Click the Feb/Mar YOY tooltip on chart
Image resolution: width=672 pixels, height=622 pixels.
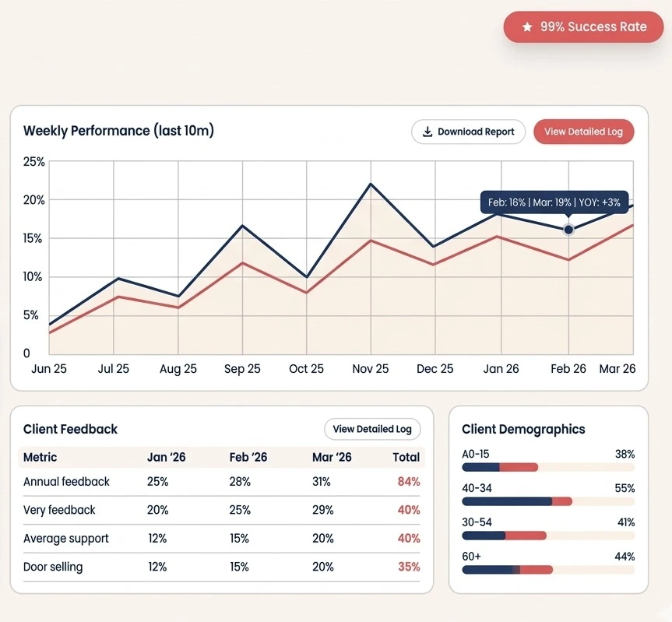pyautogui.click(x=554, y=202)
